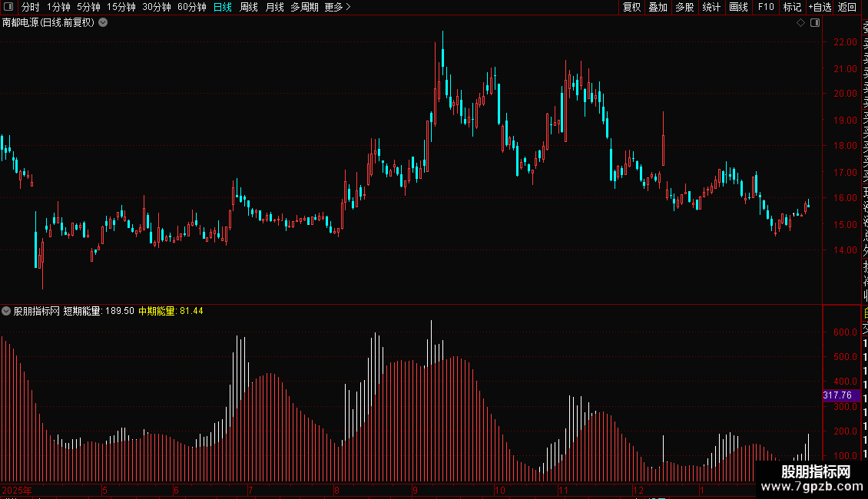Toggle the left sidebar panel icon

[x=8, y=7]
